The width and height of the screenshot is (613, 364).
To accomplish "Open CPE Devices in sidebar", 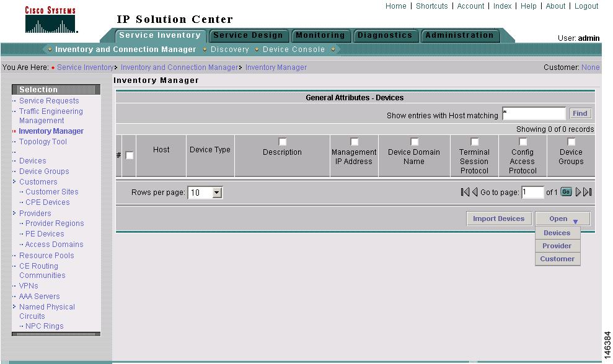I will click(48, 202).
